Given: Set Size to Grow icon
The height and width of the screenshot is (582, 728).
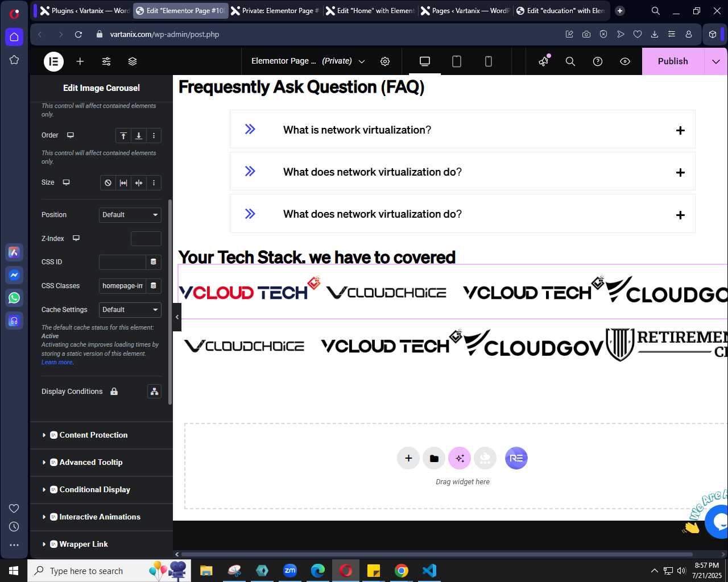Looking at the screenshot, I should click(123, 182).
